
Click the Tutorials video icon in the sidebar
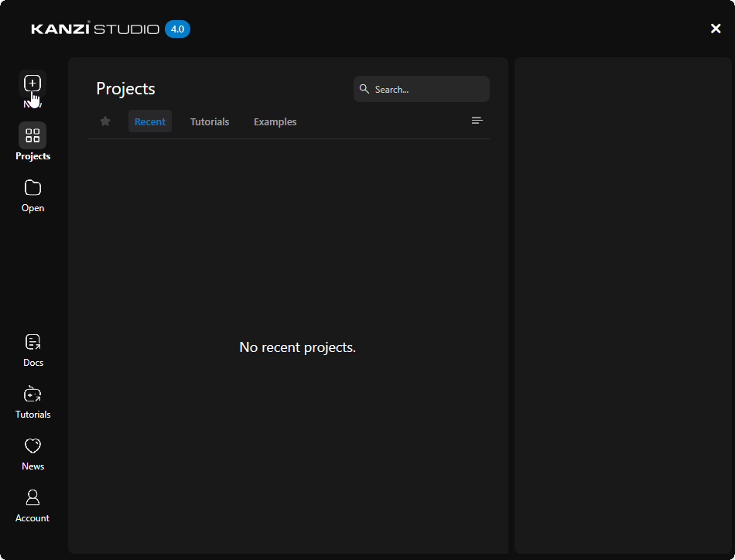click(x=32, y=394)
